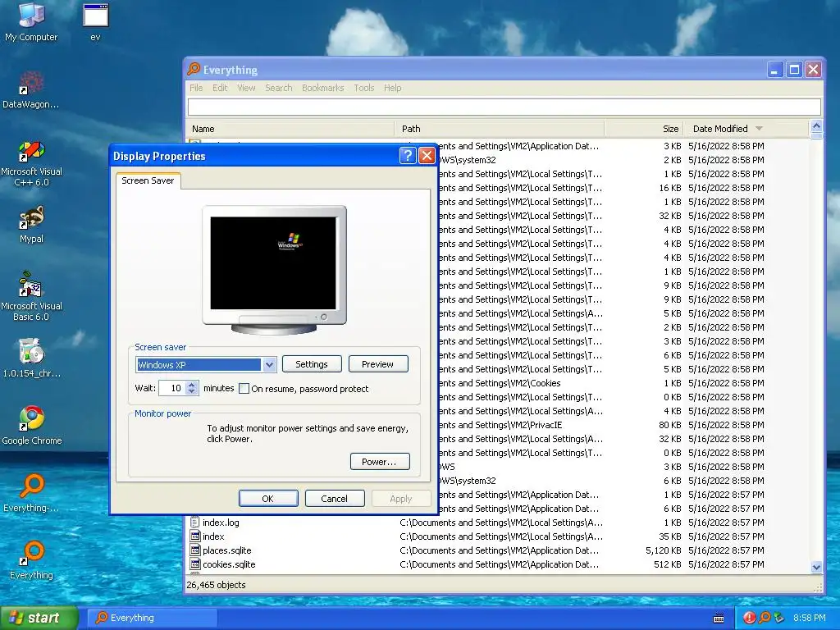840x630 pixels.
Task: Select the places.sqlite file name
Action: pyautogui.click(x=226, y=550)
